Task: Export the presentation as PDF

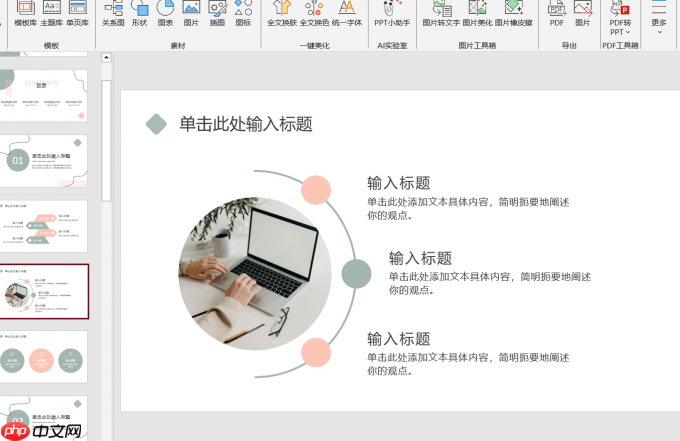Action: (557, 13)
